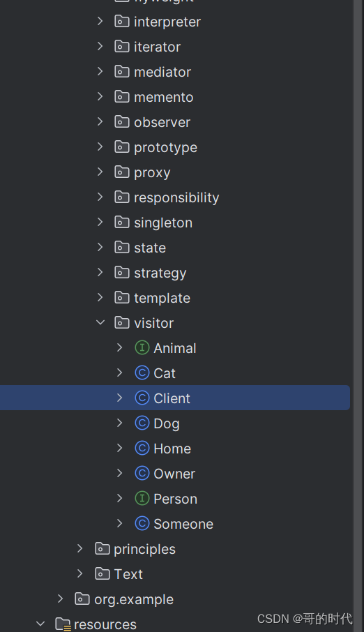Viewport: 364px width, 632px height.
Task: Click the Owner class icon
Action: (142, 473)
